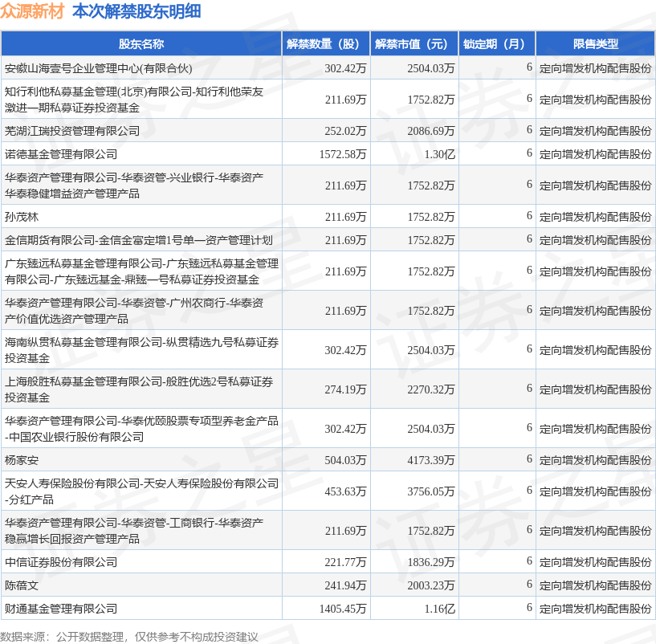Click 定向增发机构配售股份 in the 财通基金 row
Image resolution: width=656 pixels, height=644 pixels.
pyautogui.click(x=595, y=609)
